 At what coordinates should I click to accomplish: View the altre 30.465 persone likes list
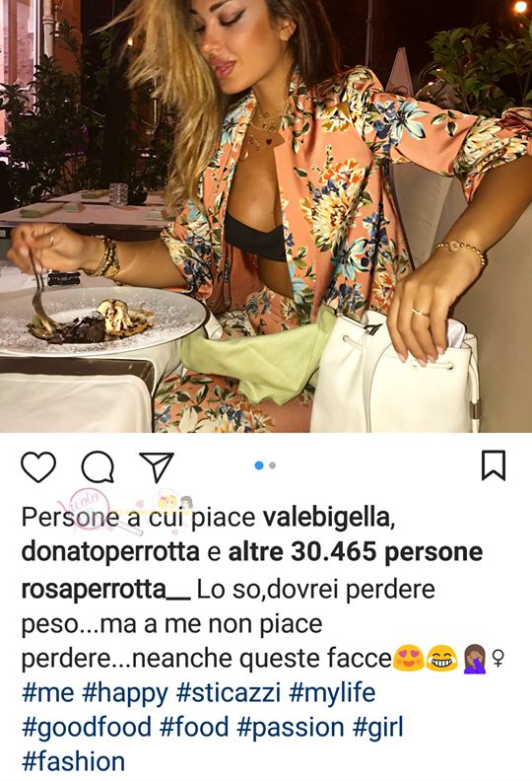[356, 552]
